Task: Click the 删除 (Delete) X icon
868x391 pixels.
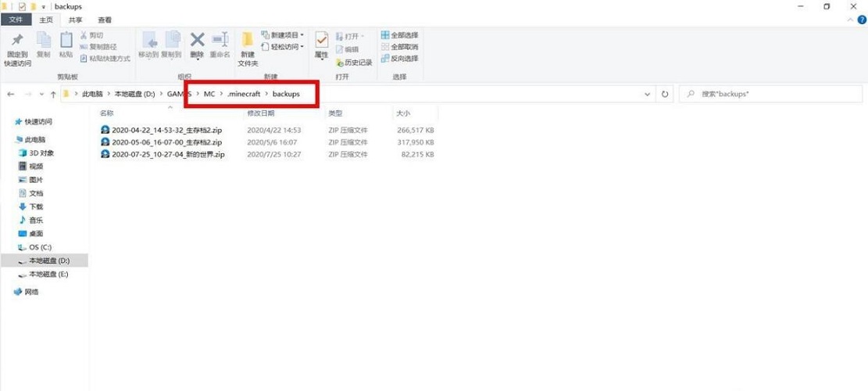Action: click(x=197, y=40)
